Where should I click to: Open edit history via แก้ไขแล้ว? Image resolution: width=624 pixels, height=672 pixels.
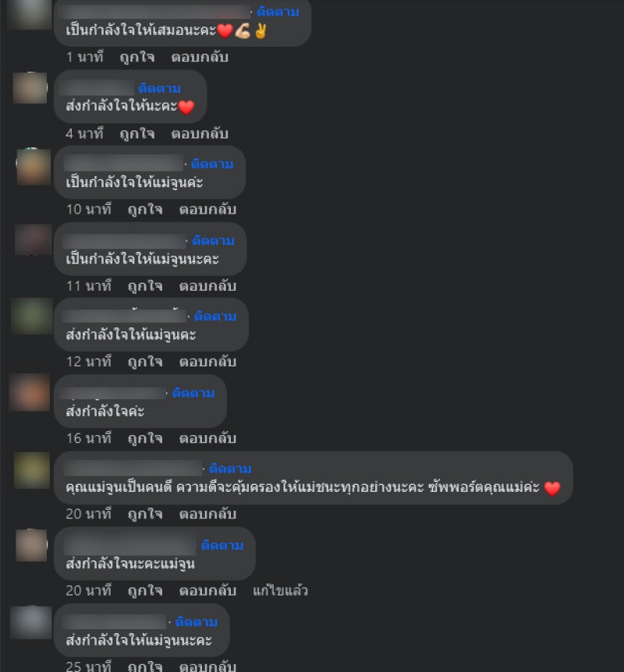pos(281,591)
